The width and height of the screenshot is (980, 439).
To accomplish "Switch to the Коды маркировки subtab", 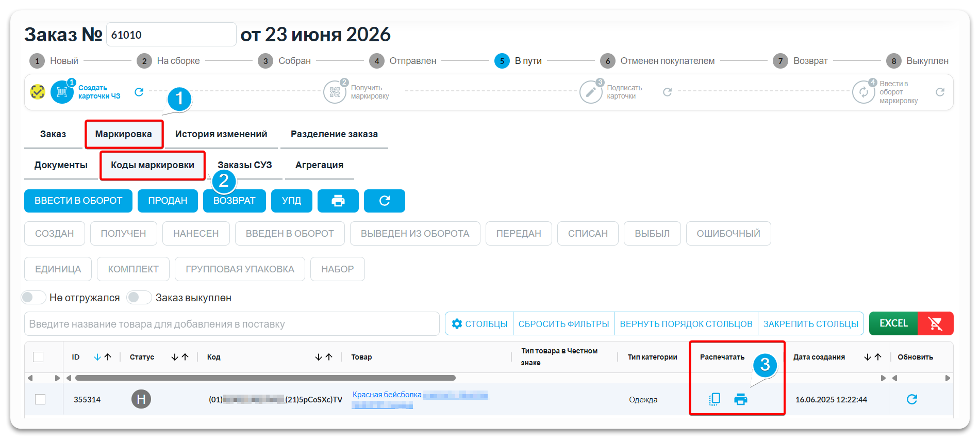I will coord(153,165).
